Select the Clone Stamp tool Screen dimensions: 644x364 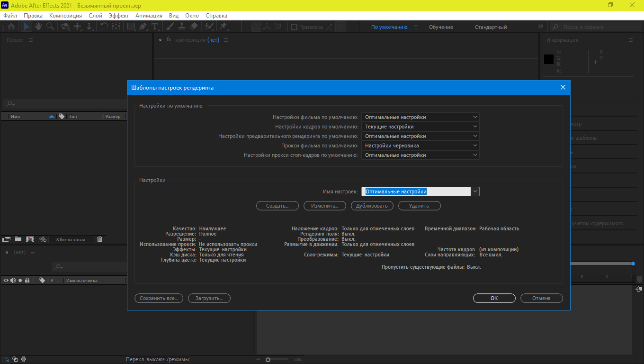pos(182,27)
